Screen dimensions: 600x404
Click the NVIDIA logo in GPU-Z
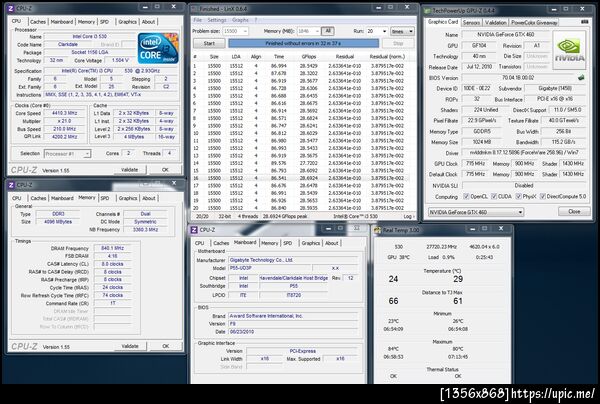tap(569, 50)
